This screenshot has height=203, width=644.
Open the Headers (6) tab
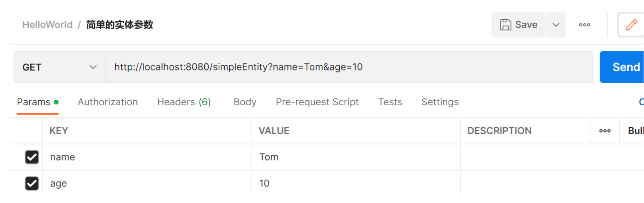pyautogui.click(x=184, y=102)
